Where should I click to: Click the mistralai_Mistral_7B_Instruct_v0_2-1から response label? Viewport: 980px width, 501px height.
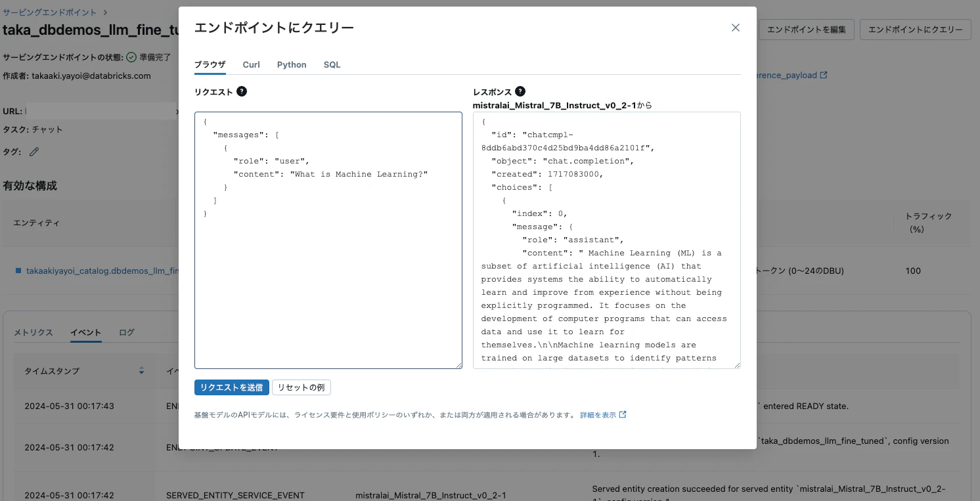562,105
